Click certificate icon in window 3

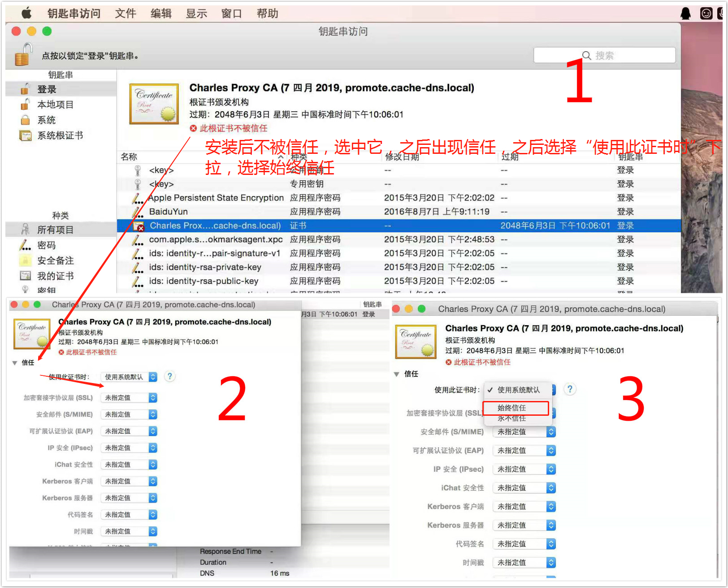[x=416, y=342]
